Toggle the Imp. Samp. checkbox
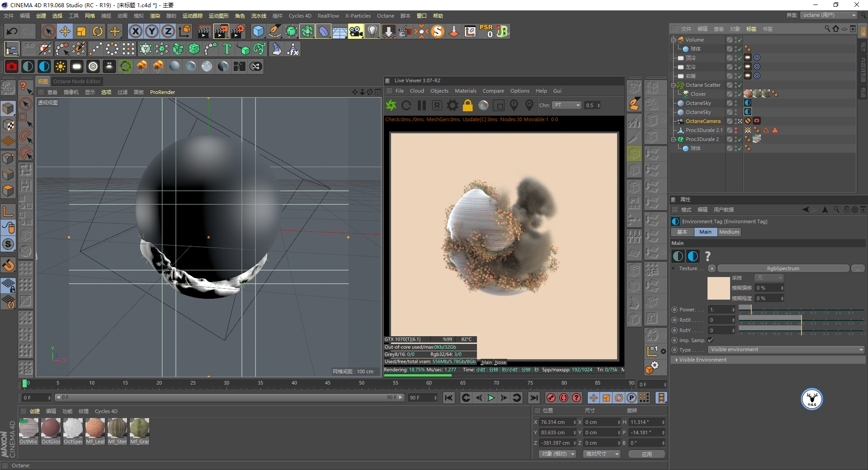Image resolution: width=868 pixels, height=470 pixels. [x=710, y=340]
